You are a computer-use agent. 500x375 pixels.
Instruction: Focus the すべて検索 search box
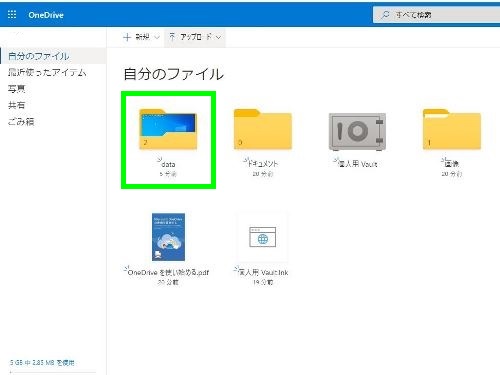(437, 15)
